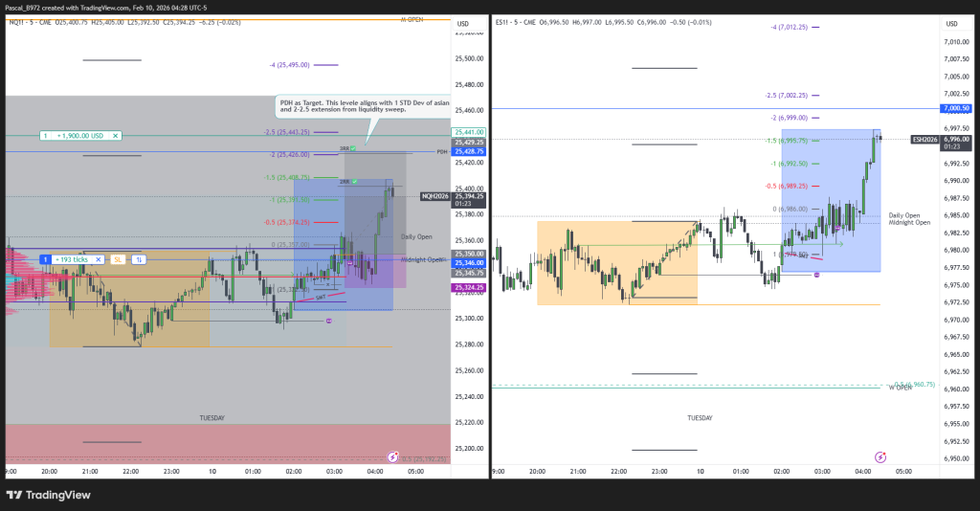This screenshot has height=511, width=980.
Task: Click the 7,000.50 blue price tag
Action: click(958, 109)
